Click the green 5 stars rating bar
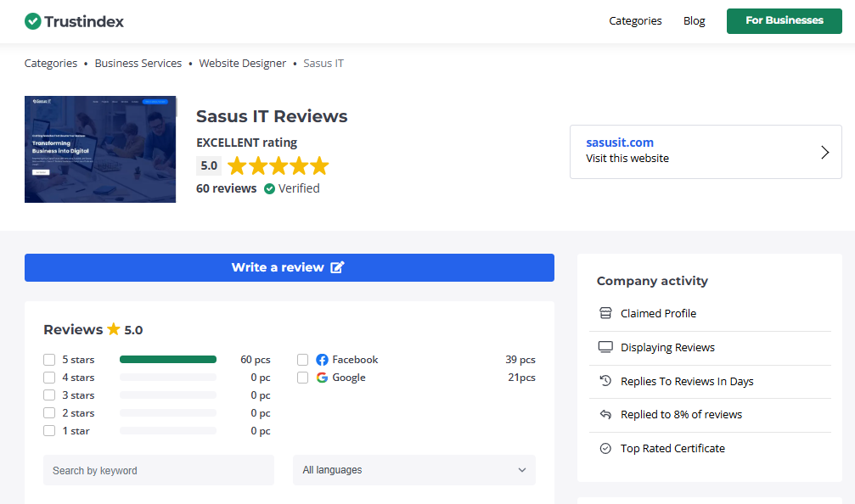The width and height of the screenshot is (855, 504). tap(168, 360)
